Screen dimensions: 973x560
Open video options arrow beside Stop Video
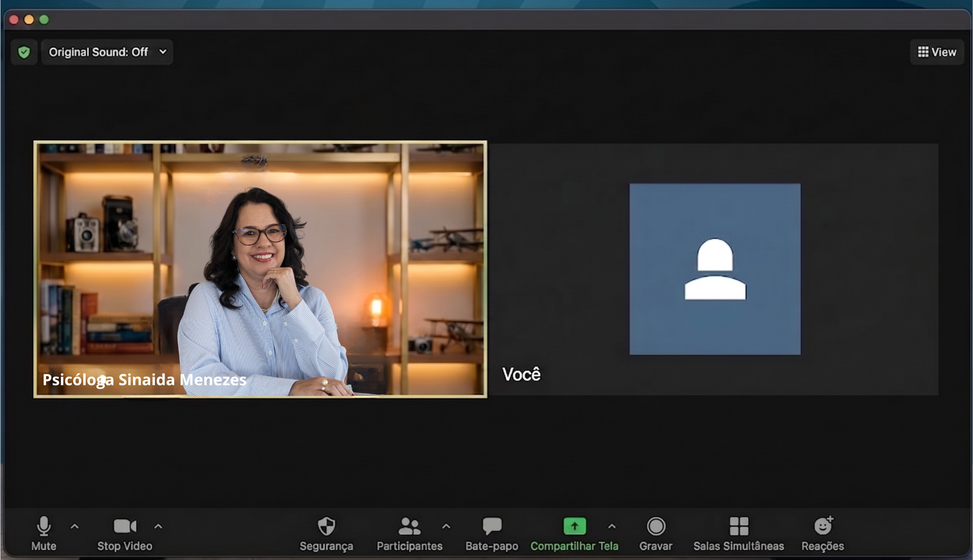pos(158,526)
